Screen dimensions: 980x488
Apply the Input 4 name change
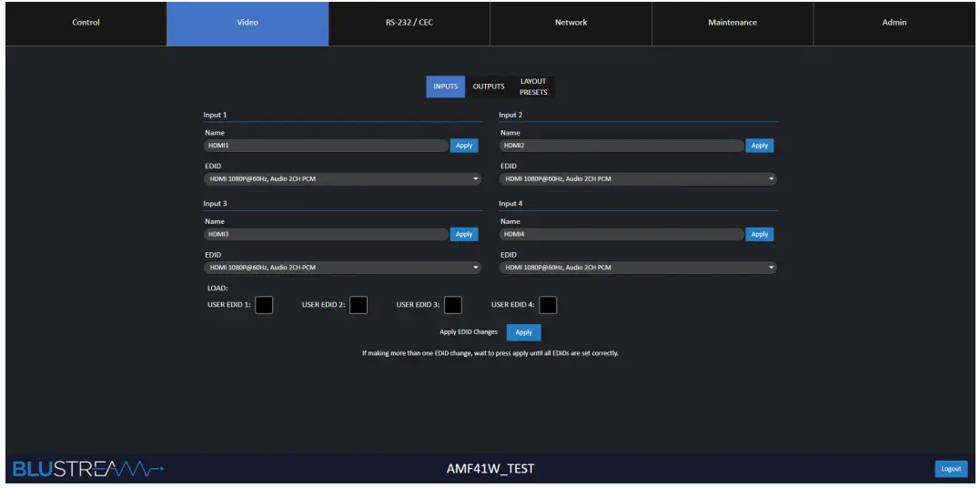coord(760,234)
